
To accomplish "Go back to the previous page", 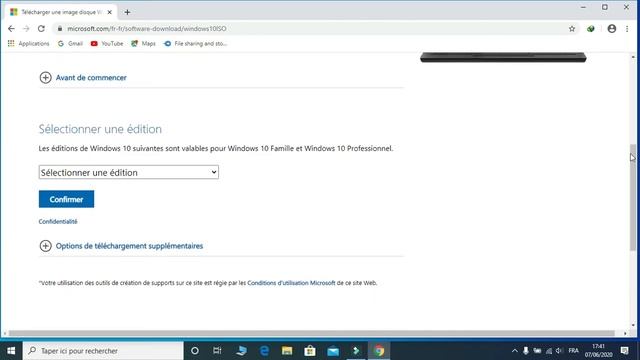I will [x=11, y=29].
